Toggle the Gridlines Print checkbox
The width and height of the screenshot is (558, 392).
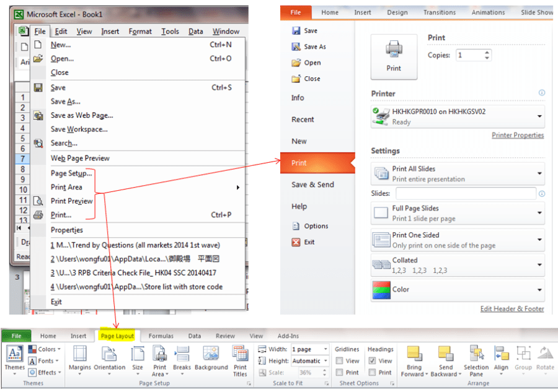click(340, 372)
